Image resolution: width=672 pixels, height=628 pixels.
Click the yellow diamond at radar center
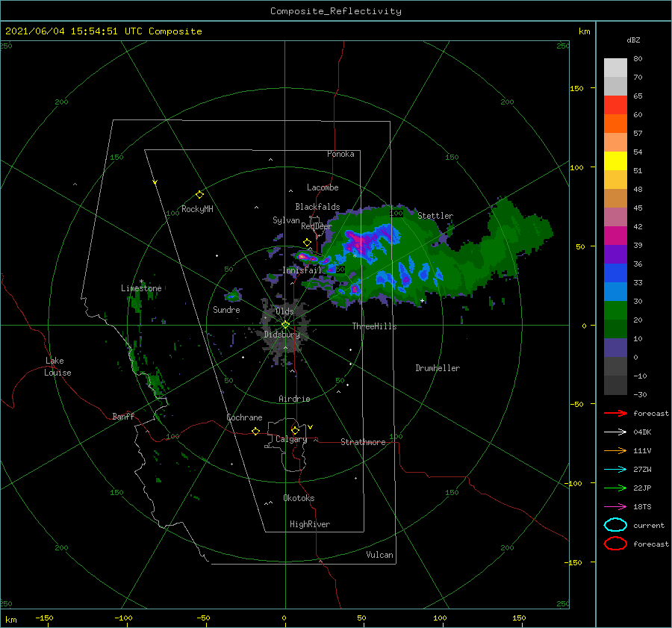tap(285, 325)
